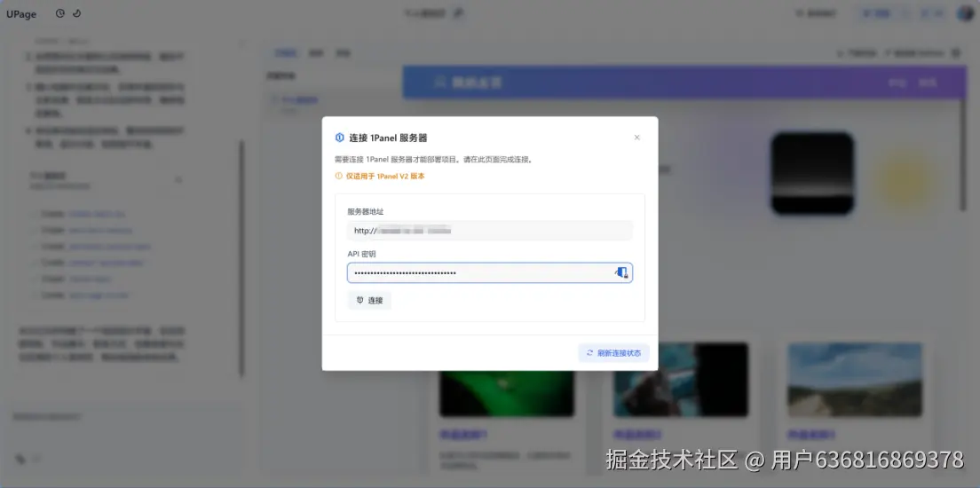
Task: Click the black rounded-square image in the preview
Action: (x=812, y=174)
